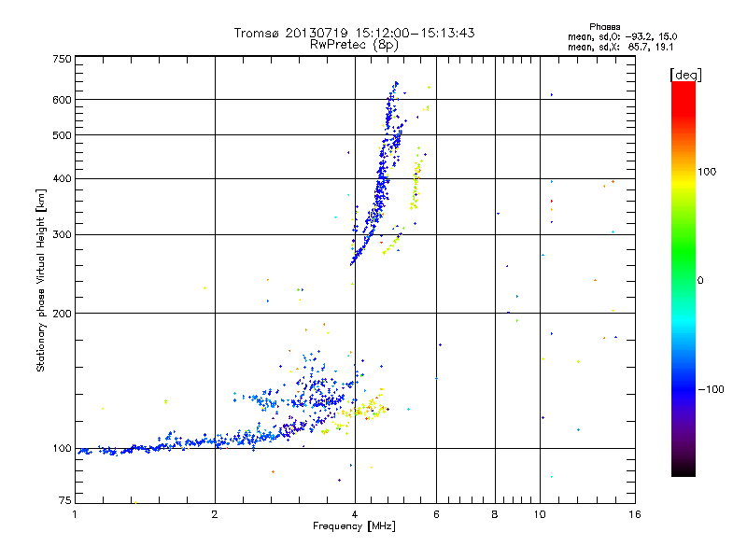Click the y-axis tick label "500"

pyautogui.click(x=63, y=135)
